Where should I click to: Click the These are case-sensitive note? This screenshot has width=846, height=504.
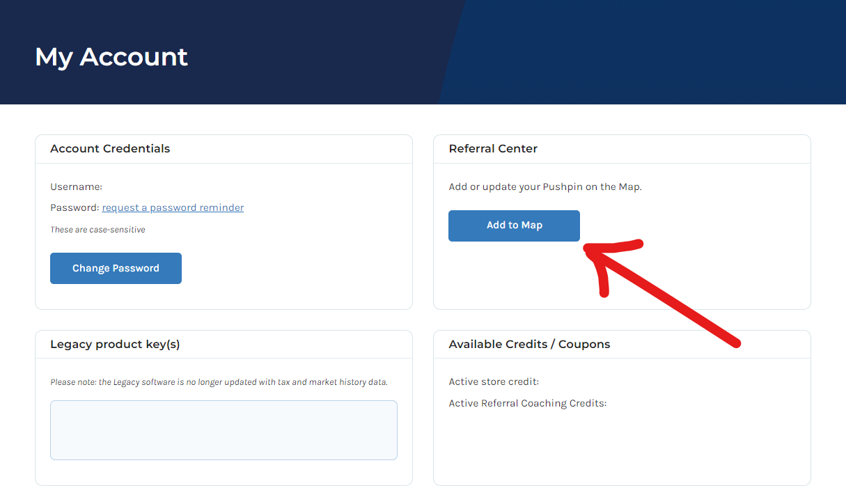97,230
